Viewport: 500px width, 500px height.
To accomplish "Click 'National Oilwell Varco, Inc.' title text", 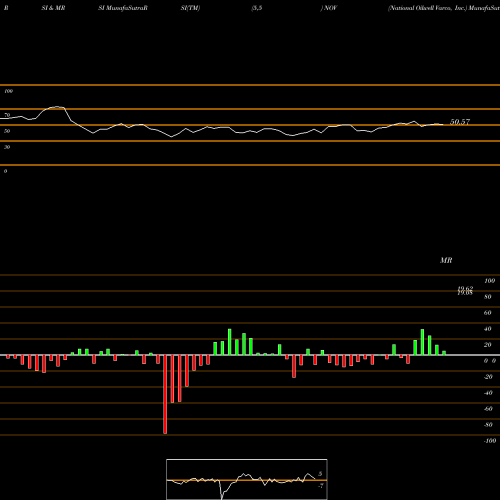I will (x=427, y=8).
